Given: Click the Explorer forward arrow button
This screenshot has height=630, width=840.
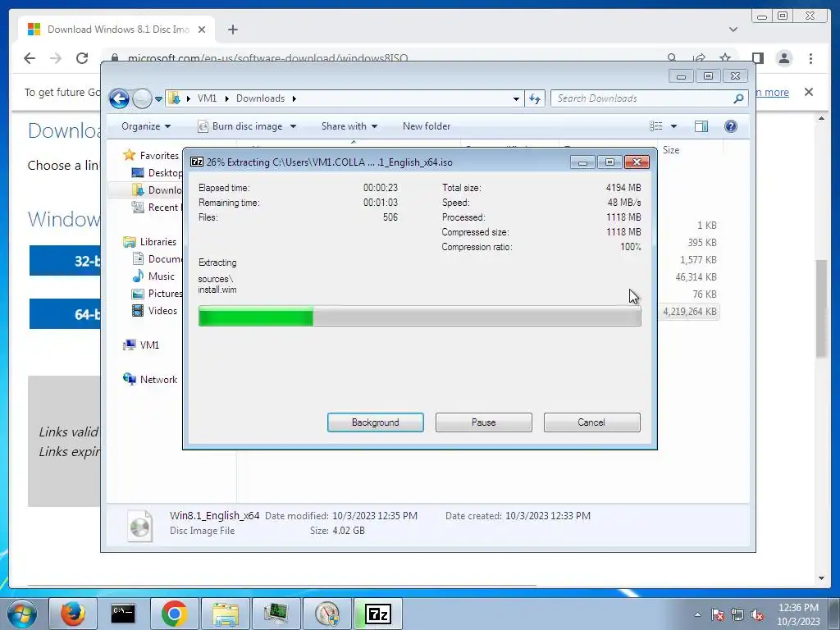Looking at the screenshot, I should (x=142, y=98).
